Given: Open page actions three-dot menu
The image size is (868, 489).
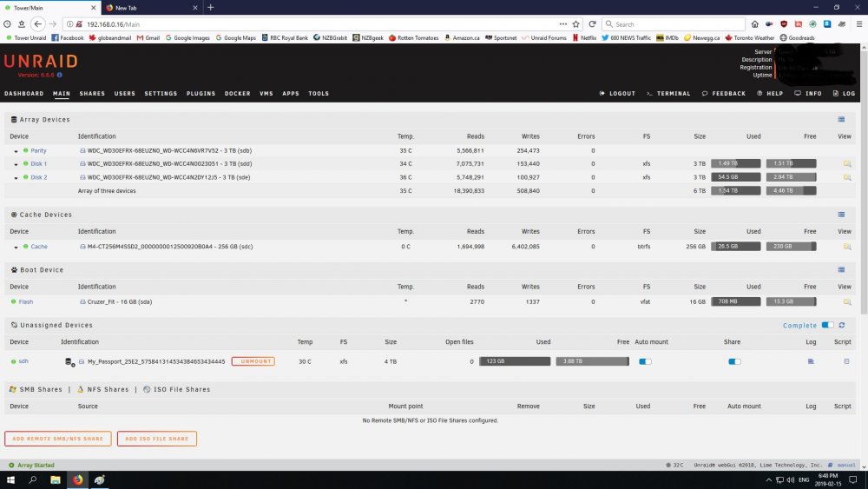Looking at the screenshot, I should point(563,23).
